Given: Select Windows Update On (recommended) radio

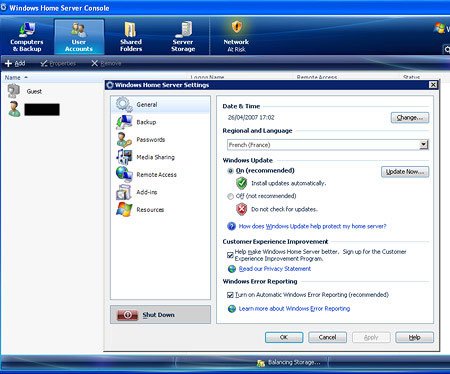Looking at the screenshot, I should click(230, 171).
